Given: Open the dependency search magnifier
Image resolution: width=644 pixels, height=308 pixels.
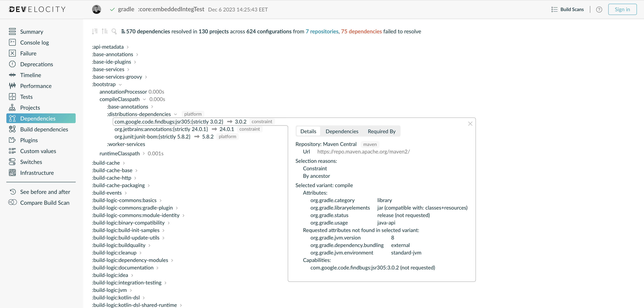Looking at the screenshot, I should click(x=115, y=31).
